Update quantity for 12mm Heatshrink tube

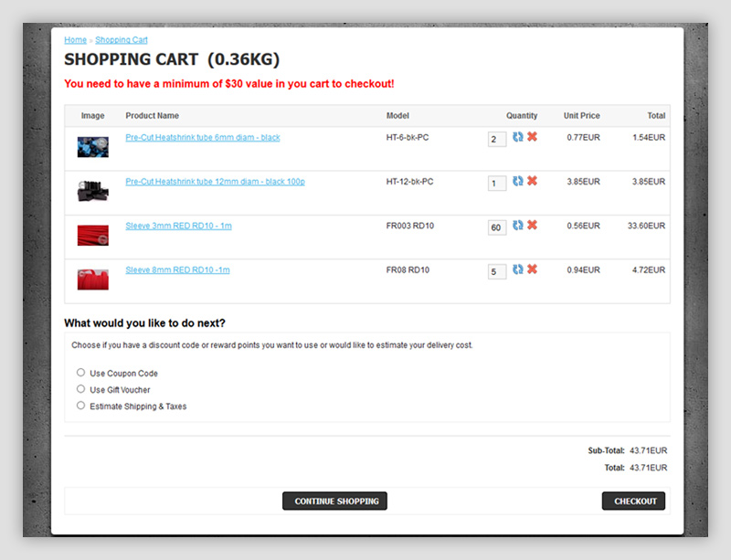518,182
